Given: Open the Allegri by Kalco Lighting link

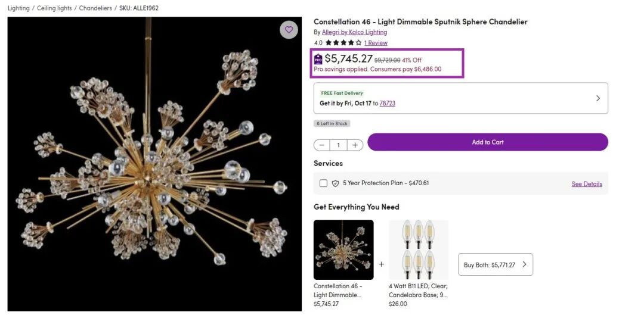Looking at the screenshot, I should point(354,32).
